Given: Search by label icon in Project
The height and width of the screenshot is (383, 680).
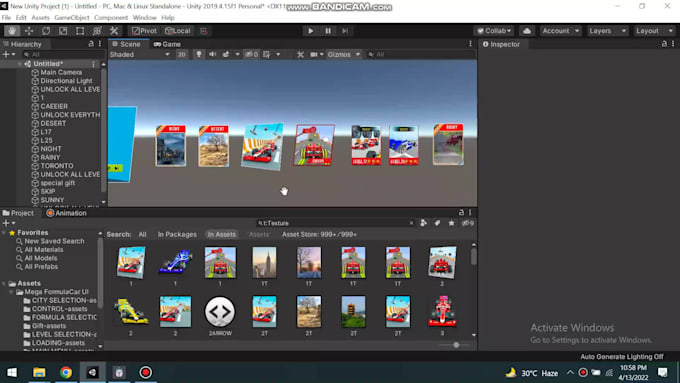Looking at the screenshot, I should (x=438, y=223).
